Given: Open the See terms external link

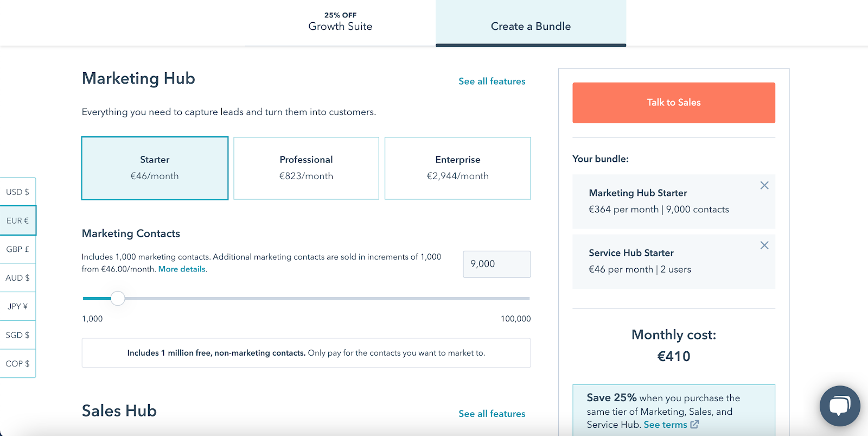Looking at the screenshot, I should click(666, 424).
